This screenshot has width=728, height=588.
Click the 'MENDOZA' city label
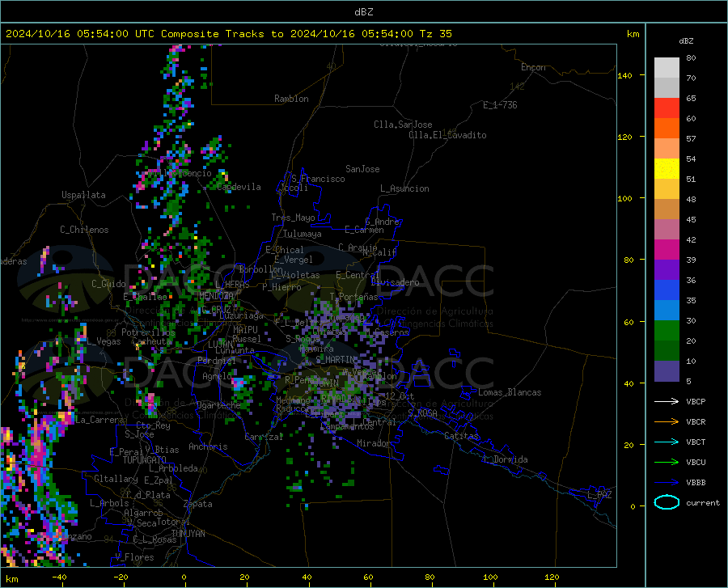[x=216, y=296]
